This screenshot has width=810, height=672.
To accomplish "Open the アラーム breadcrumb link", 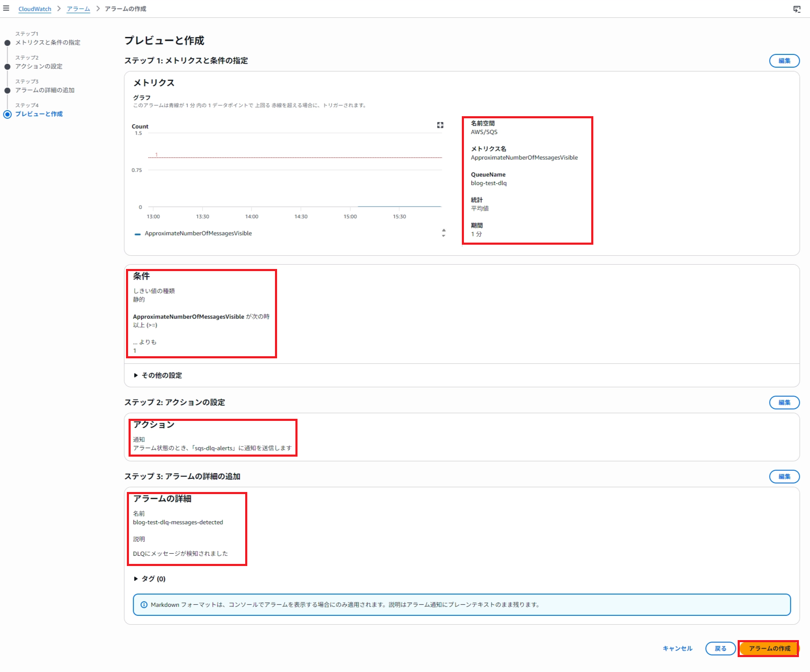I will click(x=78, y=9).
